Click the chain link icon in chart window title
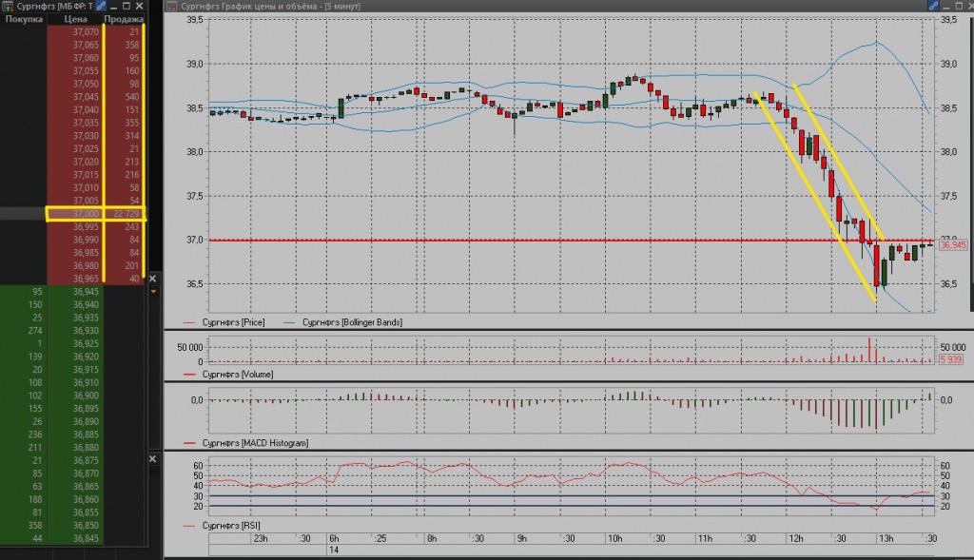Viewport: 974px width, 560px height. [932, 6]
